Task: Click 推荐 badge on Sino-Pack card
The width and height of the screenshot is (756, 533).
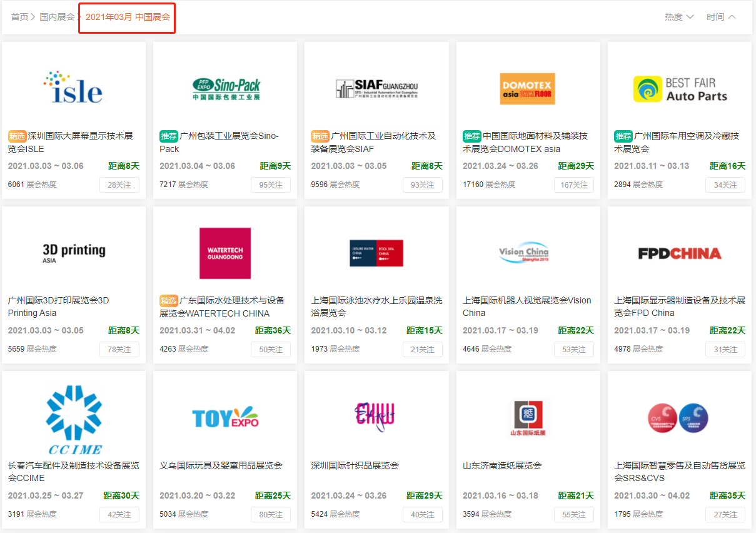Action: tap(169, 136)
